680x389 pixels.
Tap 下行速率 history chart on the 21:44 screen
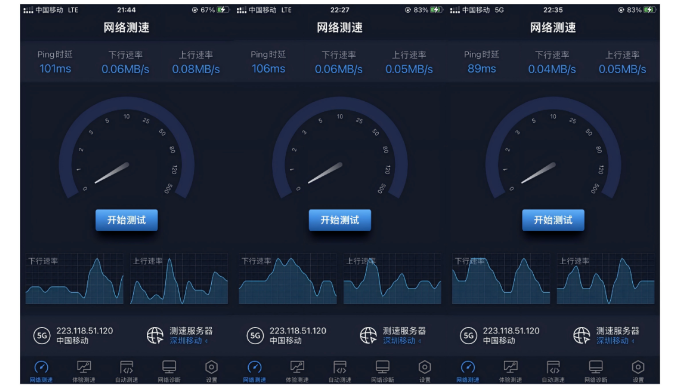(74, 279)
